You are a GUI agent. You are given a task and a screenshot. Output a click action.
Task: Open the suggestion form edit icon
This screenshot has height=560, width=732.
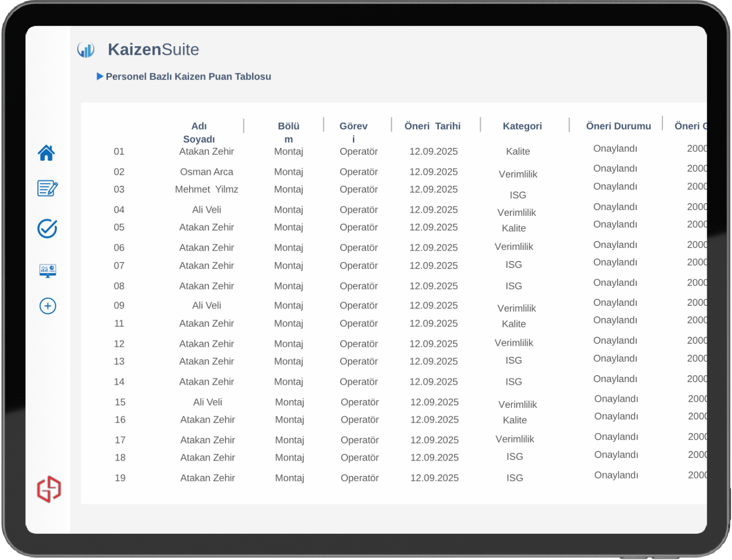click(x=47, y=188)
